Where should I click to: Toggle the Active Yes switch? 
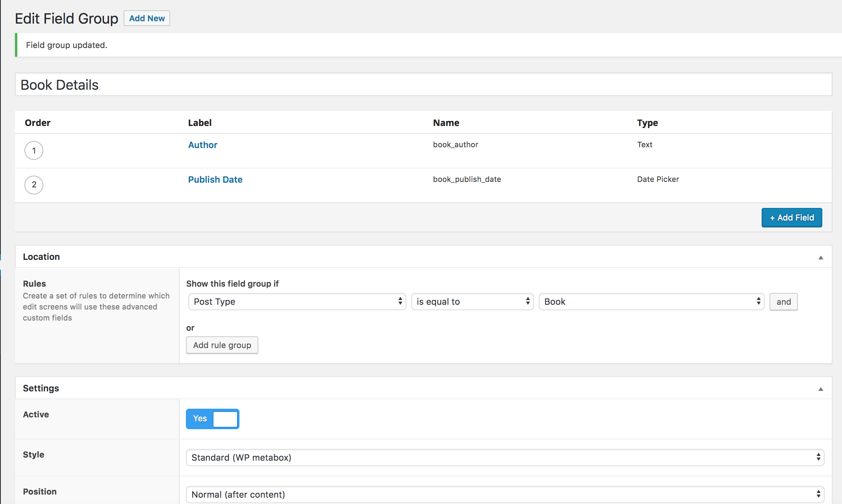click(x=212, y=419)
